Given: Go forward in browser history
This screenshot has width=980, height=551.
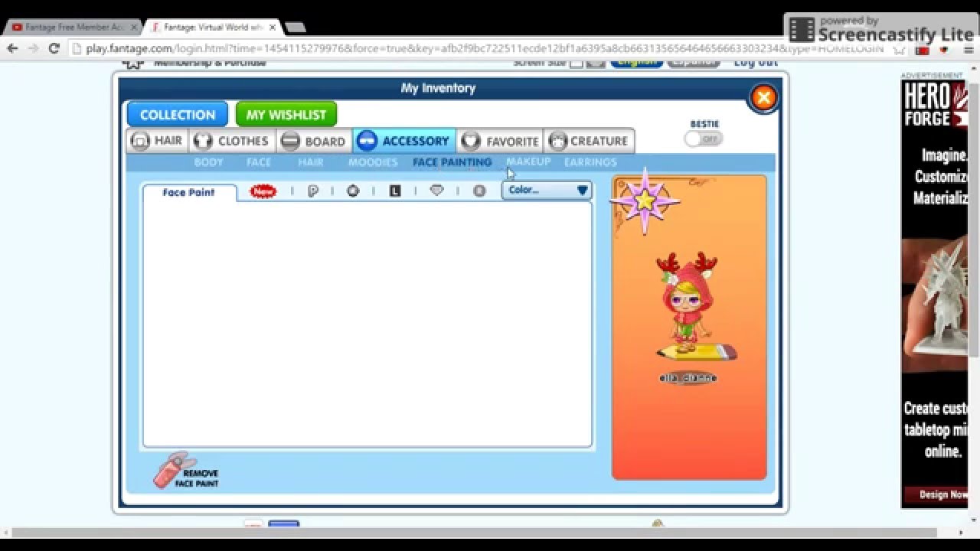Looking at the screenshot, I should 33,48.
